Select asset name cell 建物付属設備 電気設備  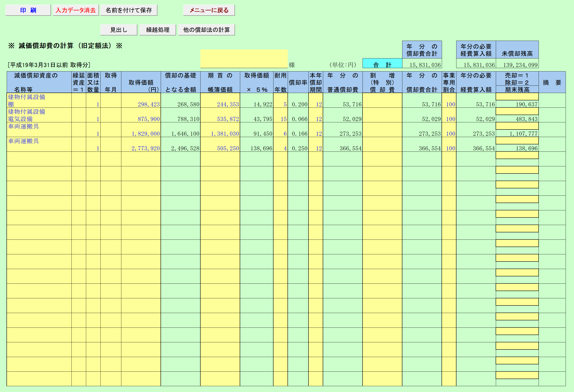coord(39,115)
